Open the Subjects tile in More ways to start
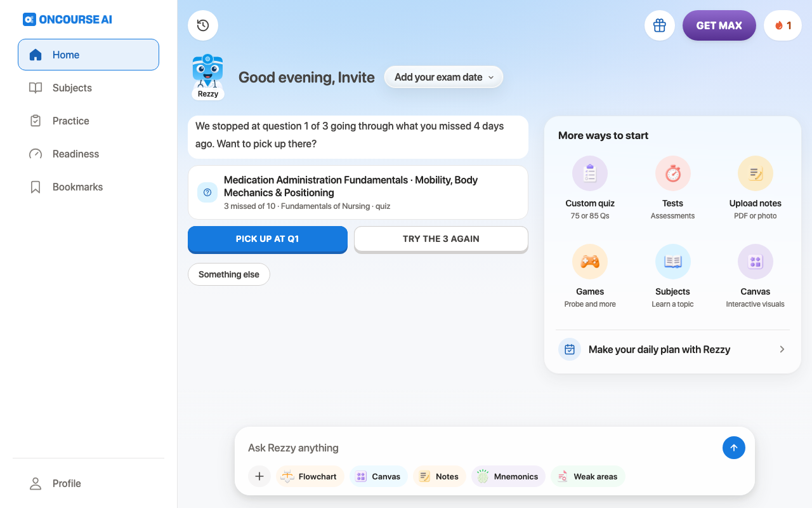 tap(672, 277)
